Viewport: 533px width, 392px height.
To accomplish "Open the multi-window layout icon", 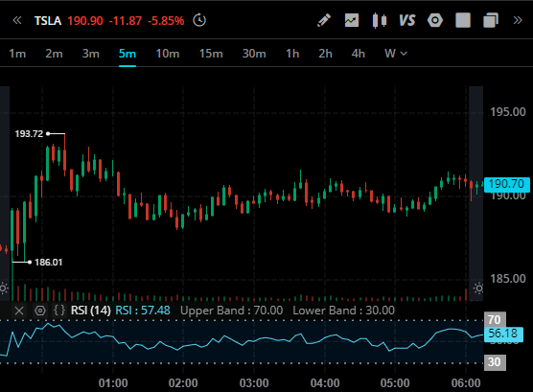I will point(491,20).
